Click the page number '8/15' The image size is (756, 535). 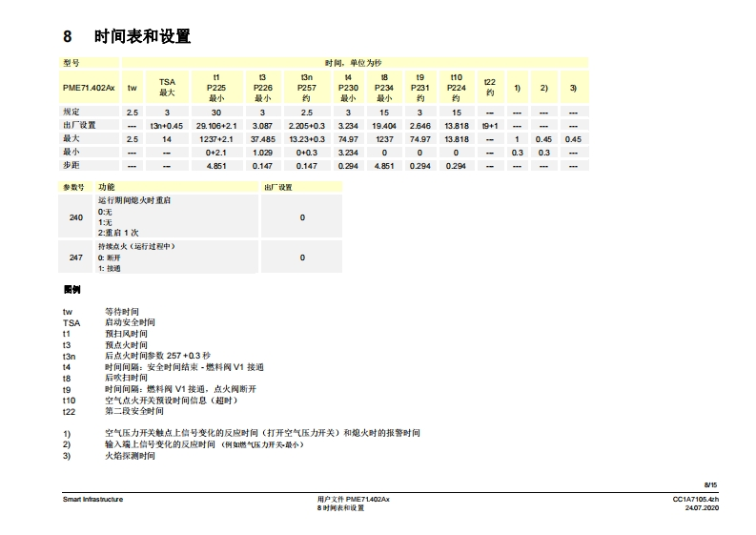point(710,484)
